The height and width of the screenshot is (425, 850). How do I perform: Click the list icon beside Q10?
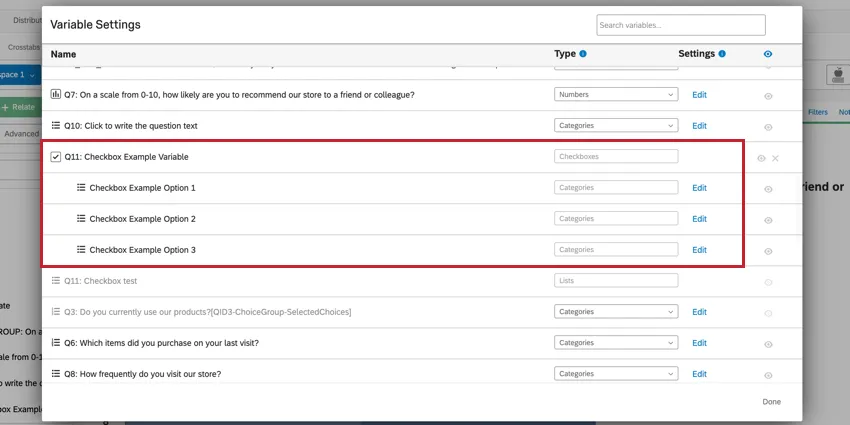coord(56,126)
